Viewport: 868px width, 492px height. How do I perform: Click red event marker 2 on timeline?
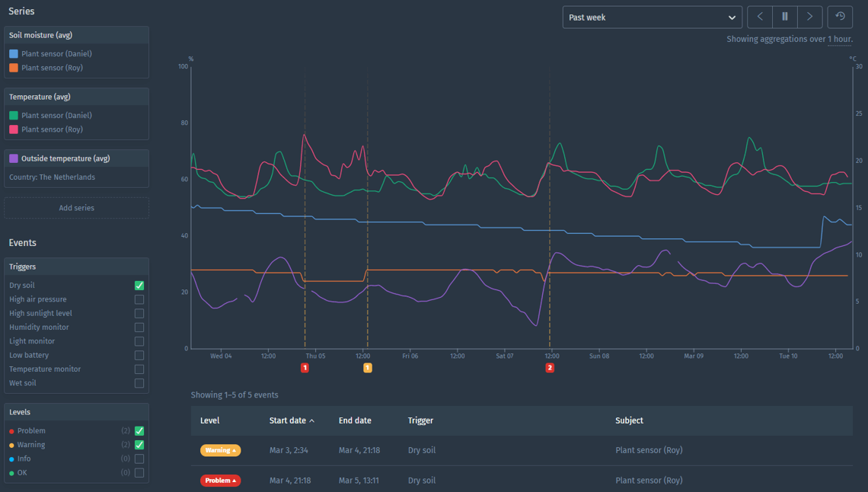pos(550,368)
